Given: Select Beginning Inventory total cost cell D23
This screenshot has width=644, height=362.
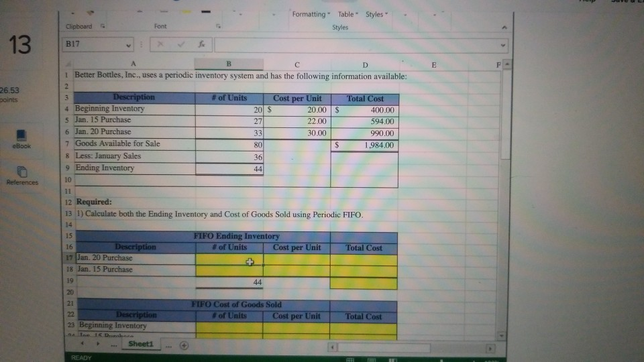Looking at the screenshot, I should pos(363,328).
